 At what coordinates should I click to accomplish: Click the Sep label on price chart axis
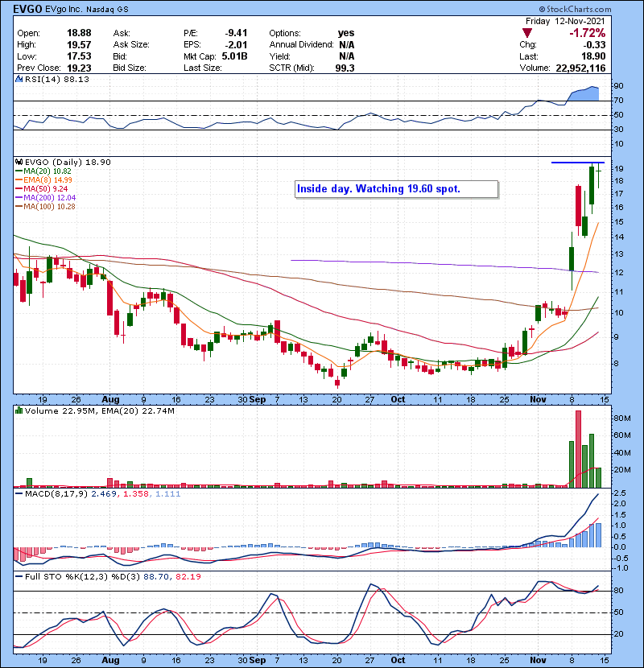pyautogui.click(x=258, y=400)
